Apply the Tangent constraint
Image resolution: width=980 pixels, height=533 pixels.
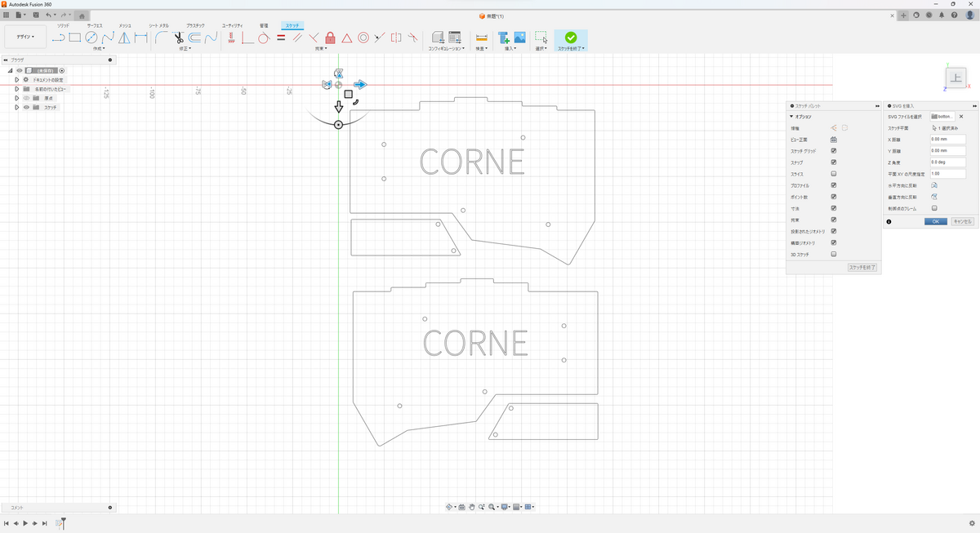tap(264, 38)
